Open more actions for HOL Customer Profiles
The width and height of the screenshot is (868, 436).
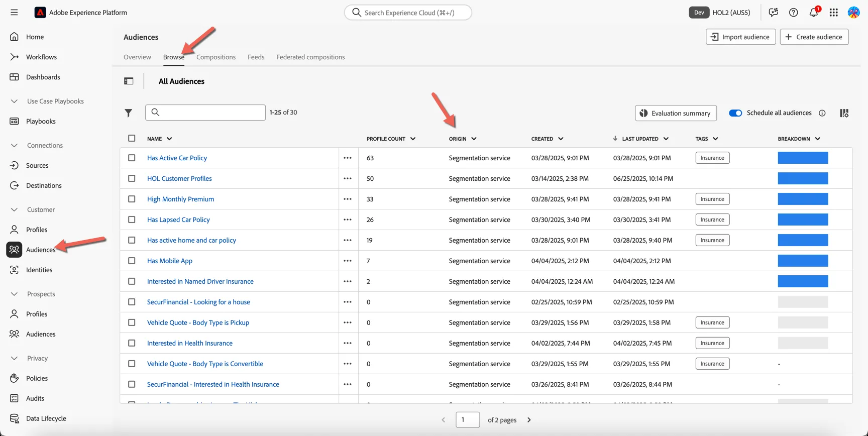(348, 178)
